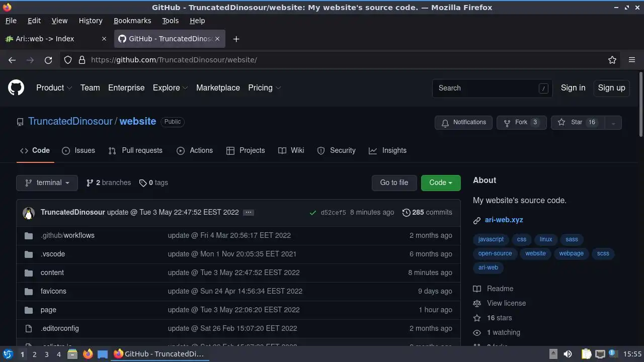Switch to the Pull requests tab
The image size is (644, 362).
tap(135, 150)
